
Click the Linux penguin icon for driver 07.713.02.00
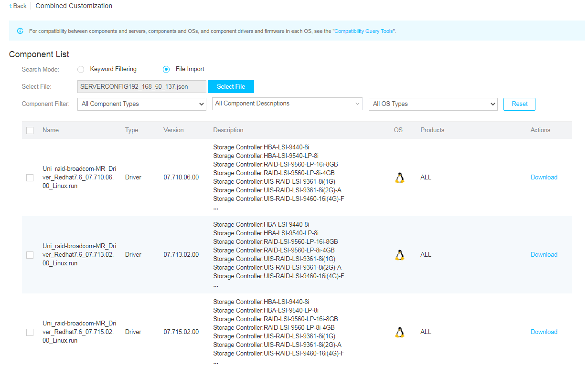[x=400, y=255]
